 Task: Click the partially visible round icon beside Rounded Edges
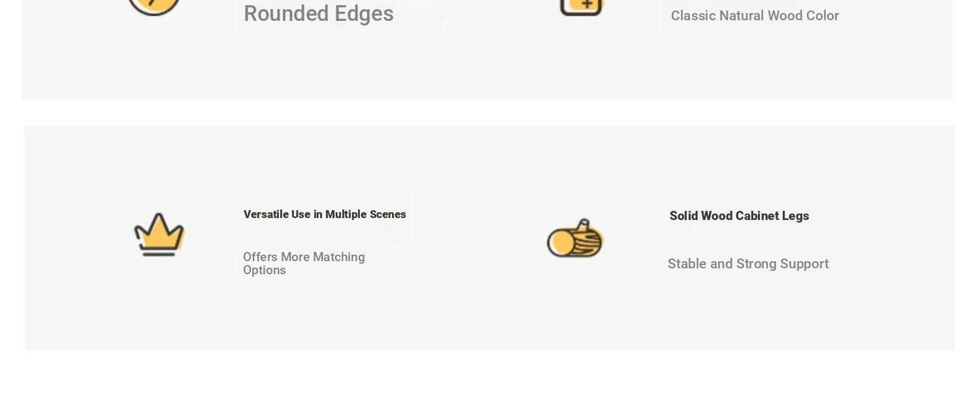pos(154,7)
